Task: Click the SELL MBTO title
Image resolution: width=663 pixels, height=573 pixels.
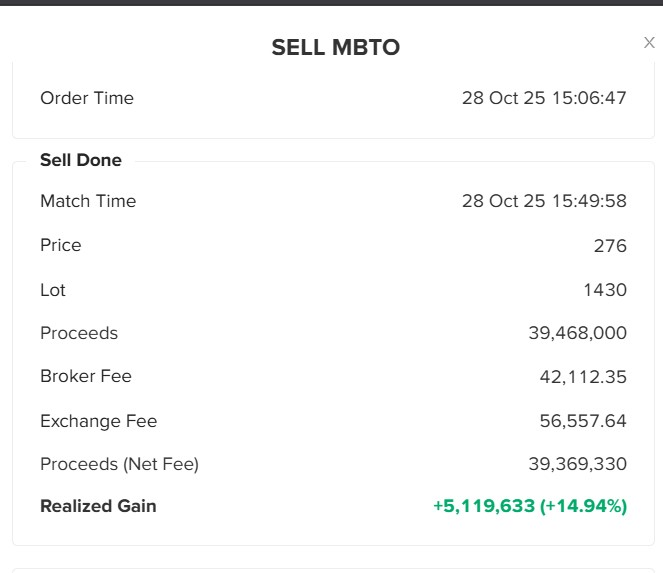Action: pyautogui.click(x=336, y=48)
